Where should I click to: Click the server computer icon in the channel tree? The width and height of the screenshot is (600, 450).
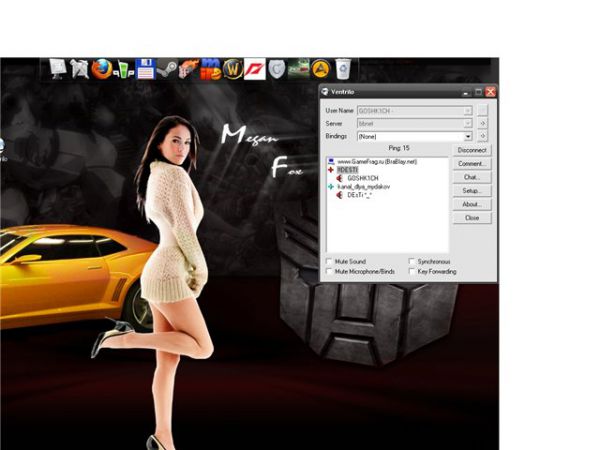331,161
